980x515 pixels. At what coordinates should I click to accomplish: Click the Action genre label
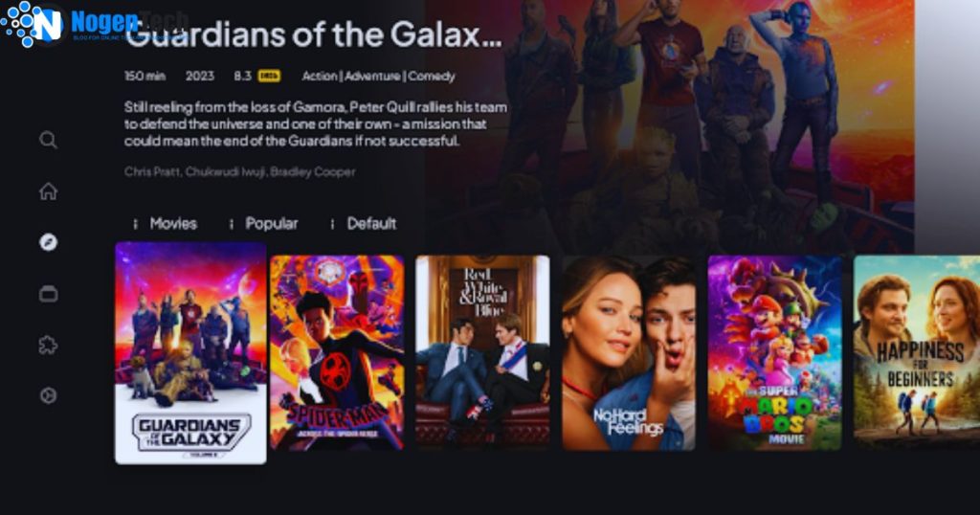tap(320, 77)
